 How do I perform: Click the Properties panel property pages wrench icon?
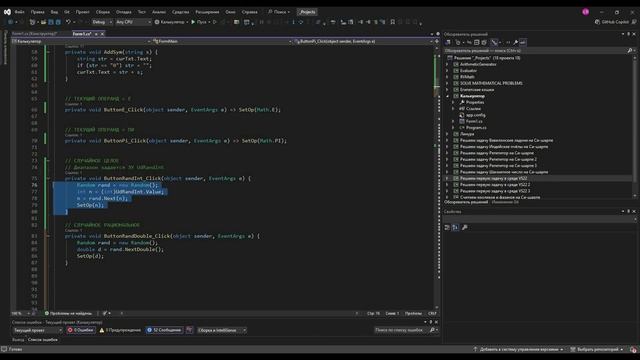tap(464, 228)
